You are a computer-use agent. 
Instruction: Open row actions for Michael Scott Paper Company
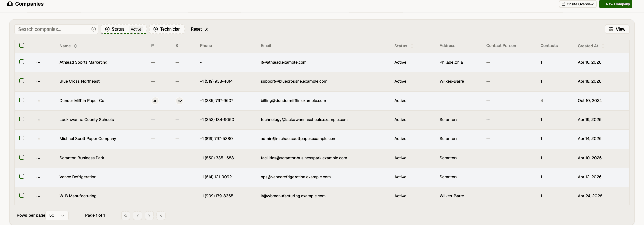(x=38, y=139)
